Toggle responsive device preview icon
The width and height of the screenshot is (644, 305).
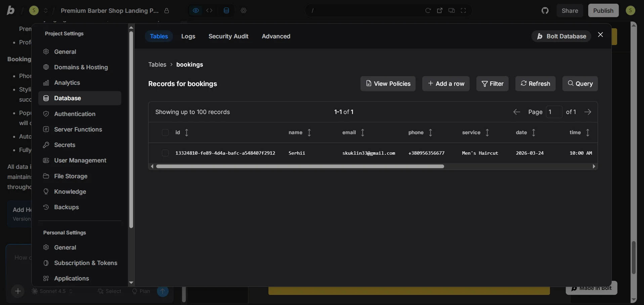452,10
